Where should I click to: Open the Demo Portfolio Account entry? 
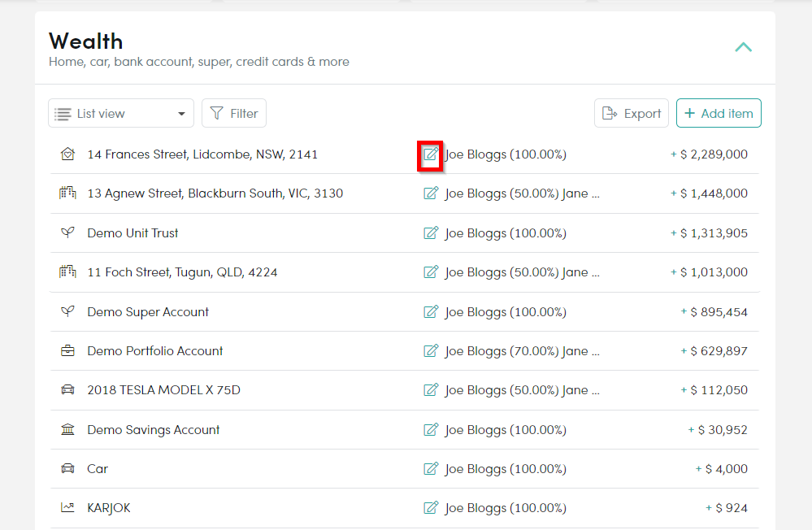(x=154, y=350)
